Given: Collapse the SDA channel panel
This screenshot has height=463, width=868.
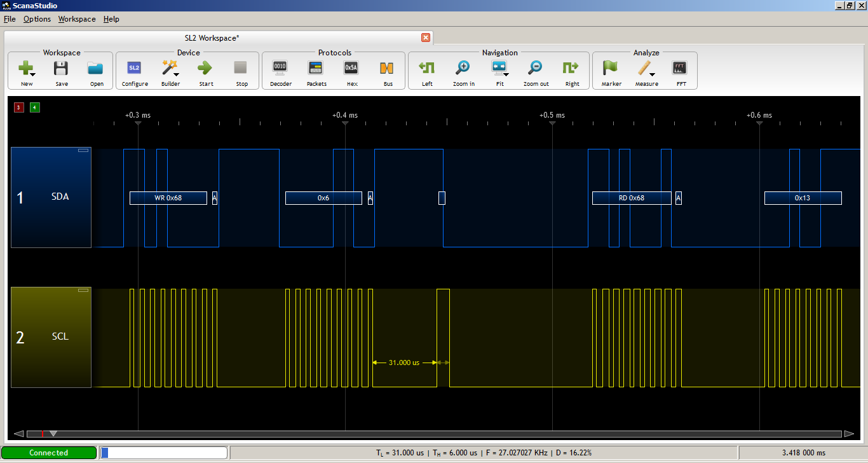Looking at the screenshot, I should [x=83, y=149].
